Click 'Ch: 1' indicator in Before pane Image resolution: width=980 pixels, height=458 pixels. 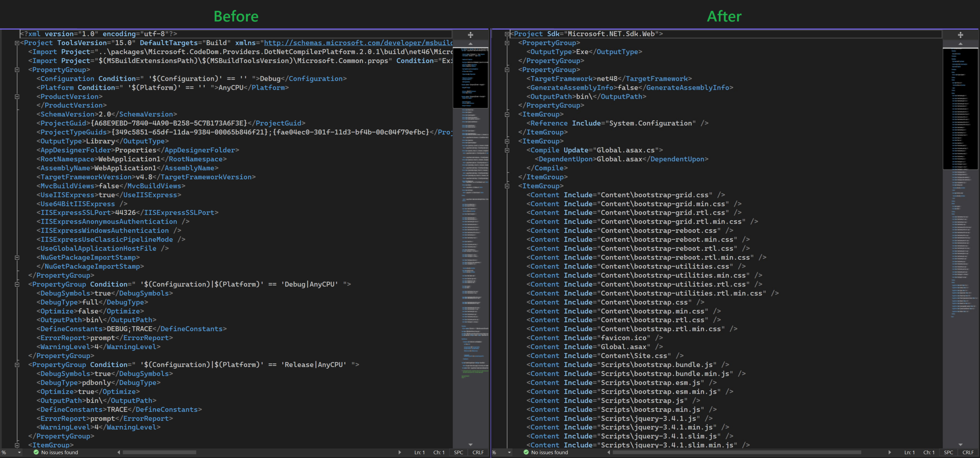439,453
